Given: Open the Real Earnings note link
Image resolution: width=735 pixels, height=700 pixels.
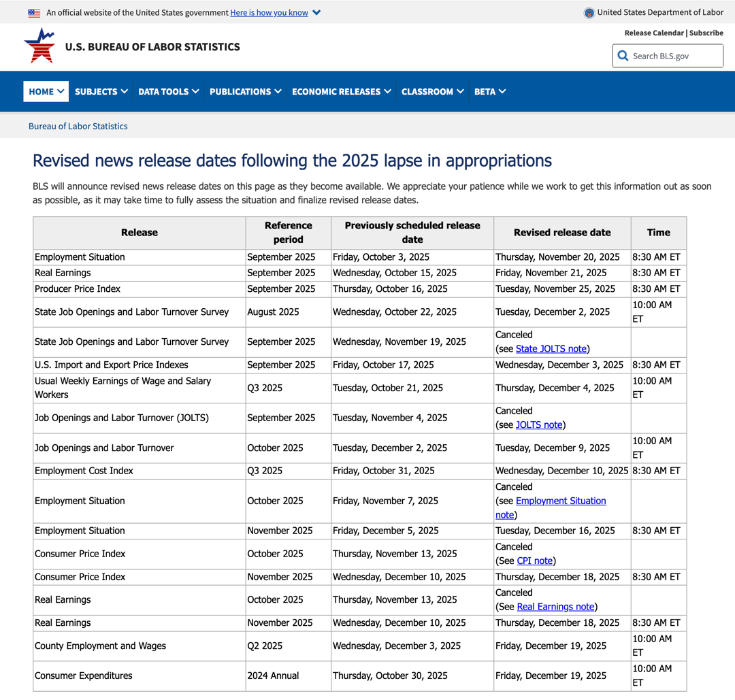Looking at the screenshot, I should [555, 606].
